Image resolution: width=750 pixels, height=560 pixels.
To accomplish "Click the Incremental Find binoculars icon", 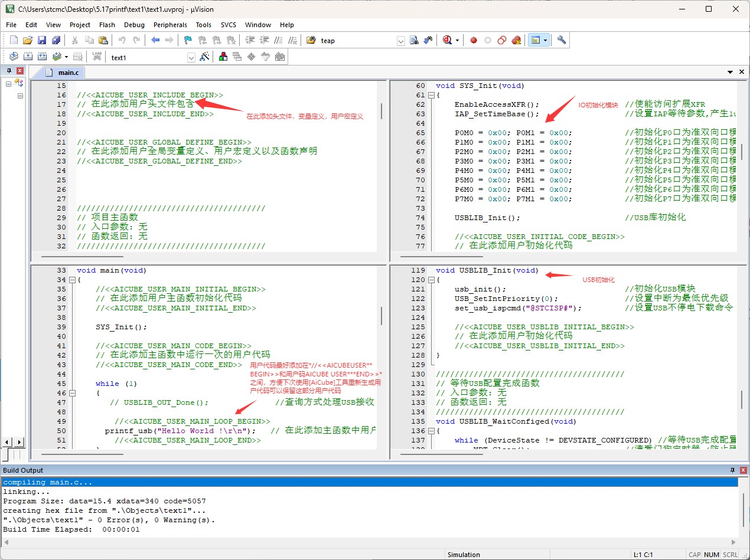I will pyautogui.click(x=428, y=40).
